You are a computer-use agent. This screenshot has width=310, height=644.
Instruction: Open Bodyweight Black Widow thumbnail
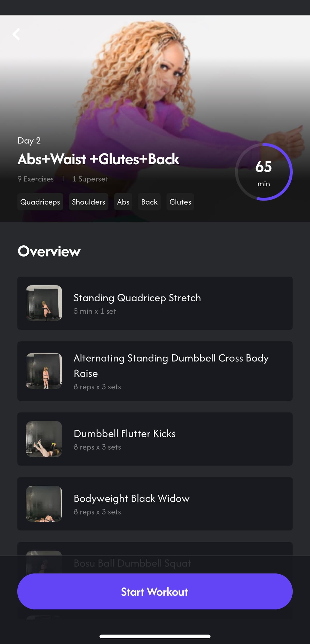tap(44, 504)
